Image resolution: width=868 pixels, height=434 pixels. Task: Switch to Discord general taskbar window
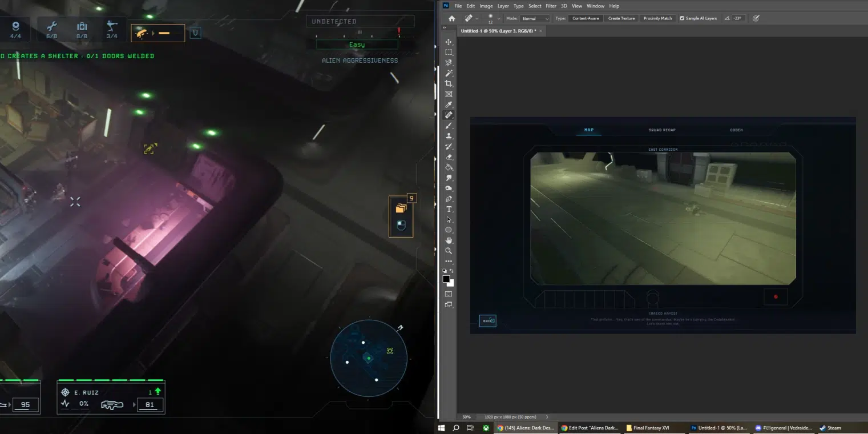pos(784,428)
